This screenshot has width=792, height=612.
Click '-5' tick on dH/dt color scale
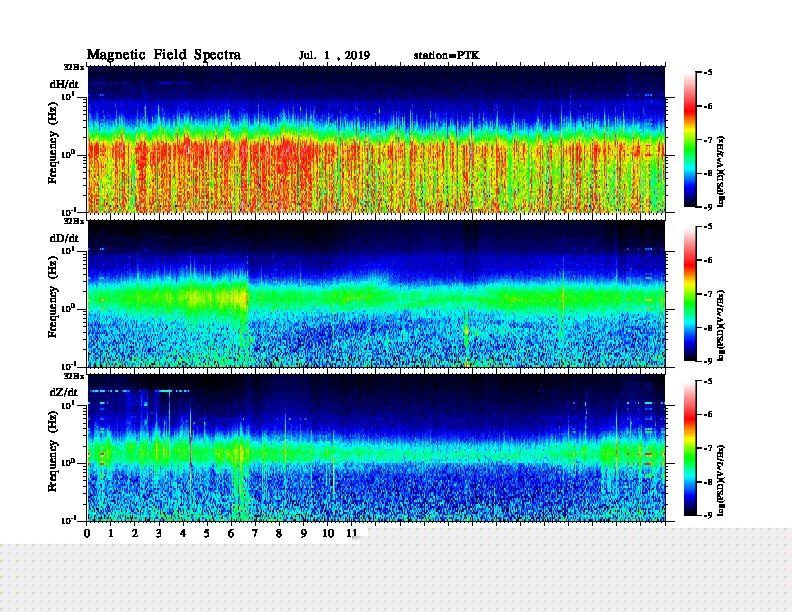tap(708, 73)
